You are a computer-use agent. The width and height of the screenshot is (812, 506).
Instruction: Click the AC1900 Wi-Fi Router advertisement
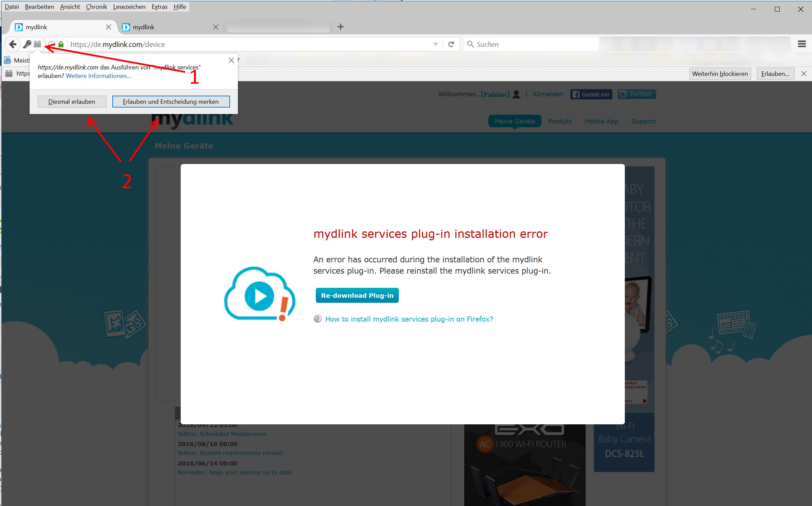[525, 465]
